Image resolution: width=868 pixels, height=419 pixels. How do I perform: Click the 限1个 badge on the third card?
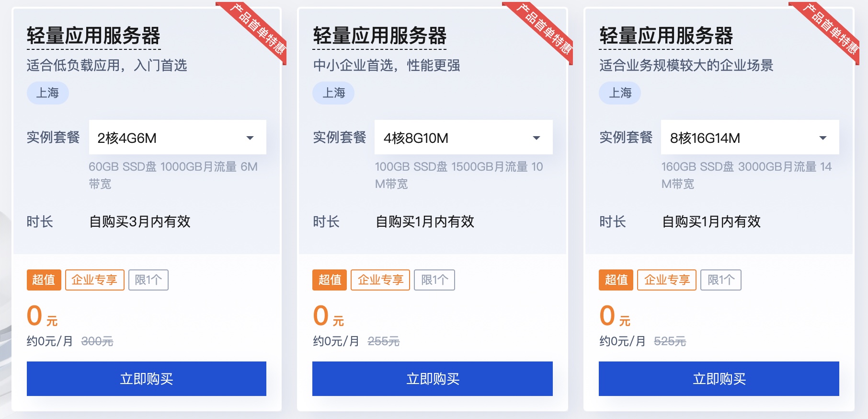click(721, 279)
